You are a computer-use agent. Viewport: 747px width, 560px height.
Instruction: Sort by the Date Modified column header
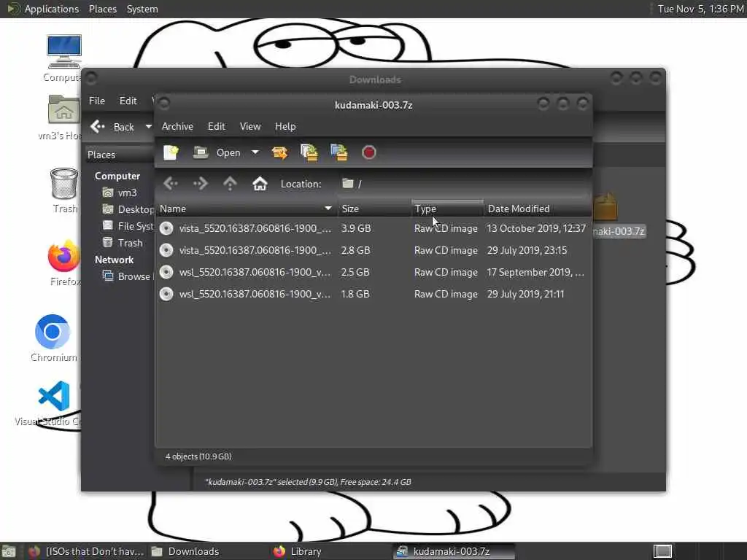coord(538,209)
